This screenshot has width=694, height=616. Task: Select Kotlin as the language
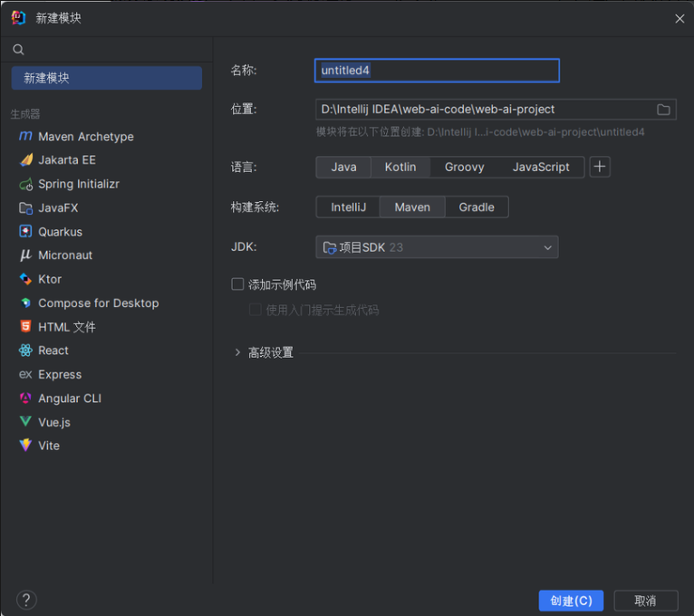coord(400,167)
